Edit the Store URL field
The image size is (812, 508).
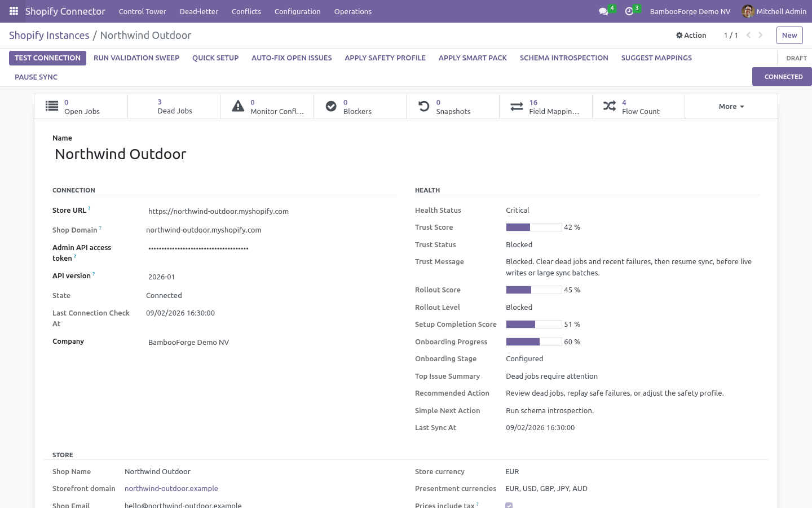click(x=271, y=211)
